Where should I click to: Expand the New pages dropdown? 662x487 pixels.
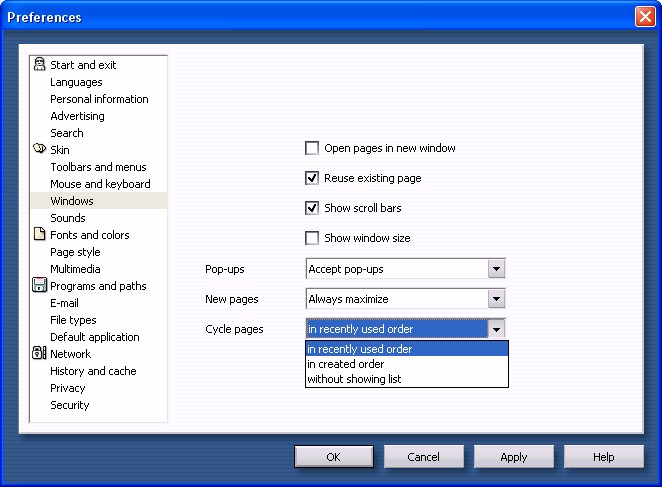496,299
